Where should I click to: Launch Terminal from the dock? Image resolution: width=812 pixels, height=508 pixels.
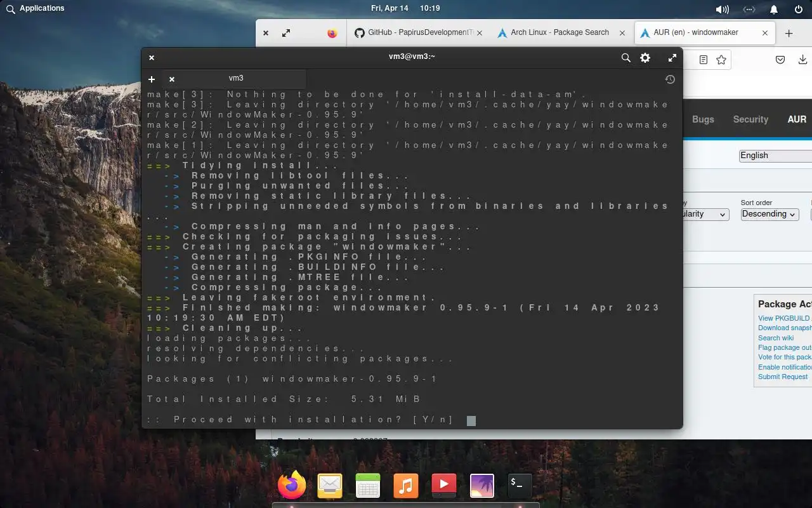coord(520,486)
